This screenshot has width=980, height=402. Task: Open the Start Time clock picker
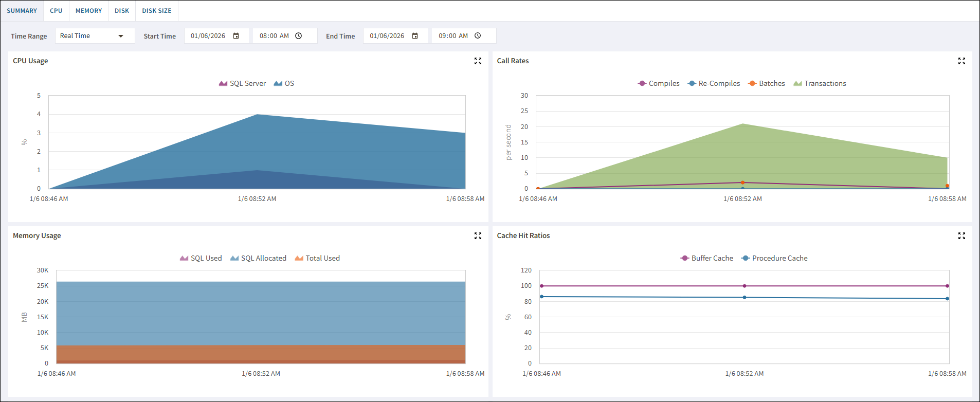299,36
